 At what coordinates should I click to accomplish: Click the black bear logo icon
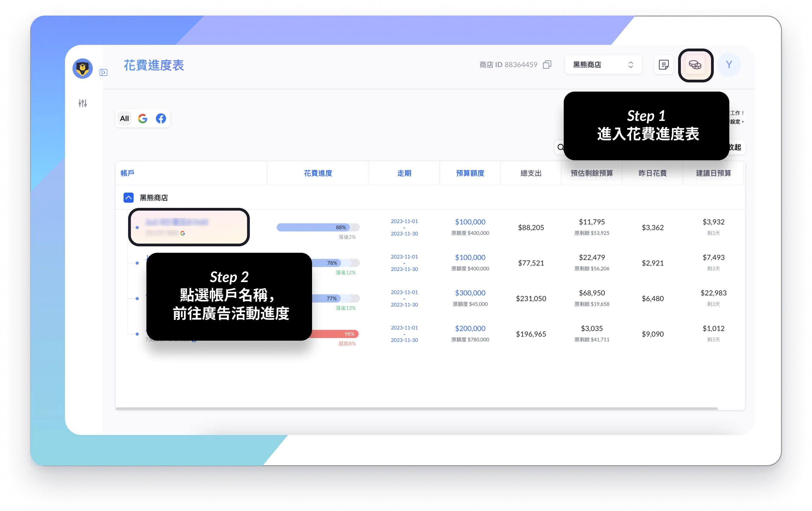coord(83,68)
